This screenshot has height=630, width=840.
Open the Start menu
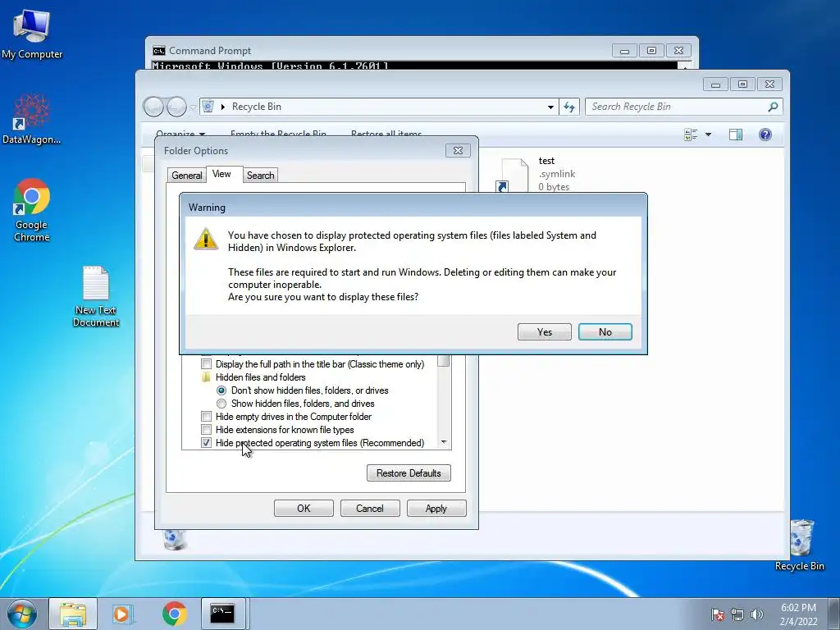[x=22, y=614]
